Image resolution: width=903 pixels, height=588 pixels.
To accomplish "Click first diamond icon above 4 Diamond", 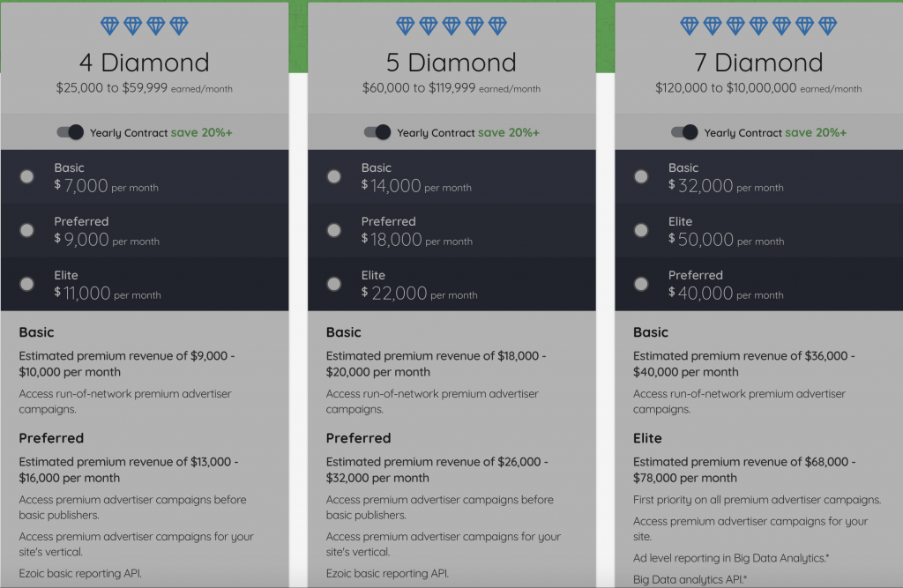I will tap(109, 26).
